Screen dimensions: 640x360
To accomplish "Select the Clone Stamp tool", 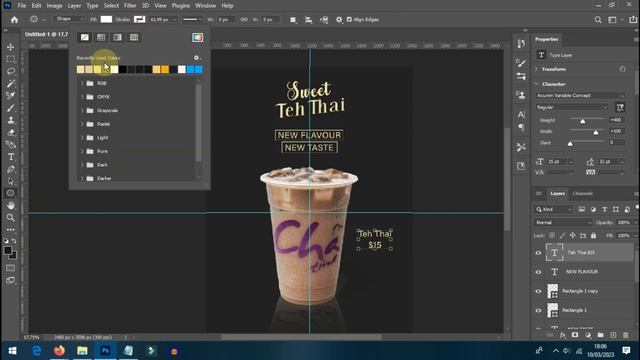I will click(x=11, y=120).
